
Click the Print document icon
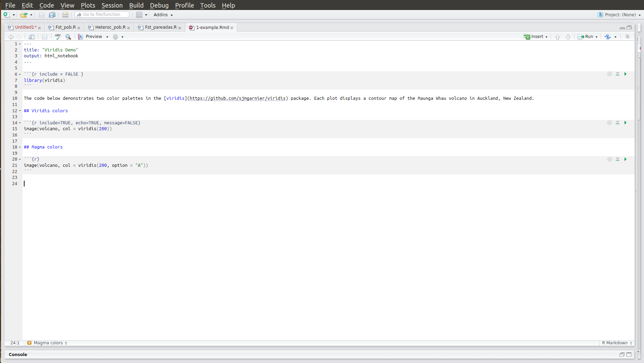(x=65, y=15)
